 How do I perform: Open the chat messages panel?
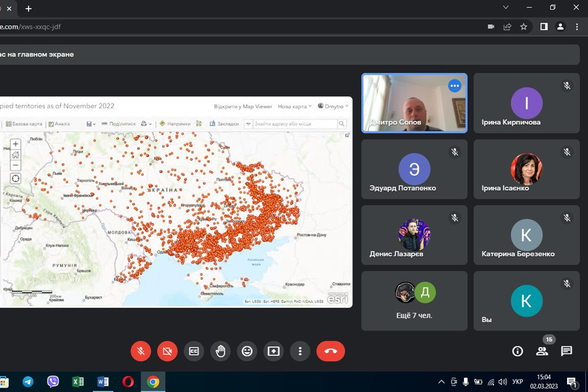click(566, 351)
